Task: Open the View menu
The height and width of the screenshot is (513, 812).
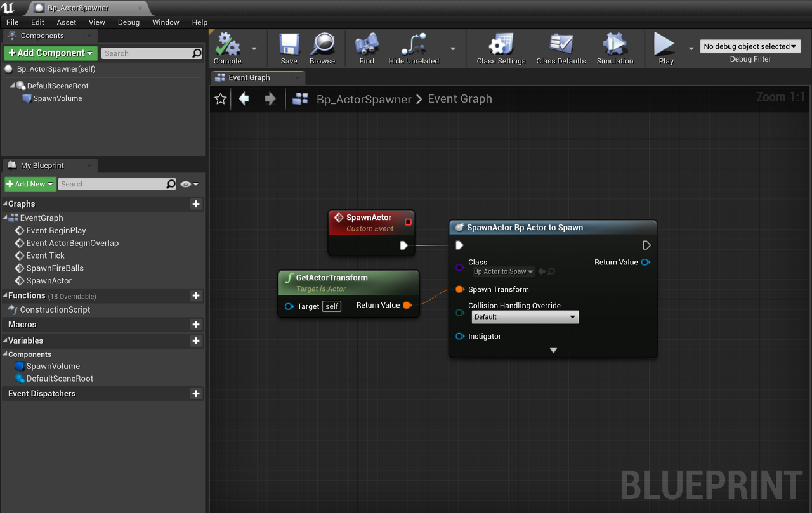Action: [x=97, y=22]
